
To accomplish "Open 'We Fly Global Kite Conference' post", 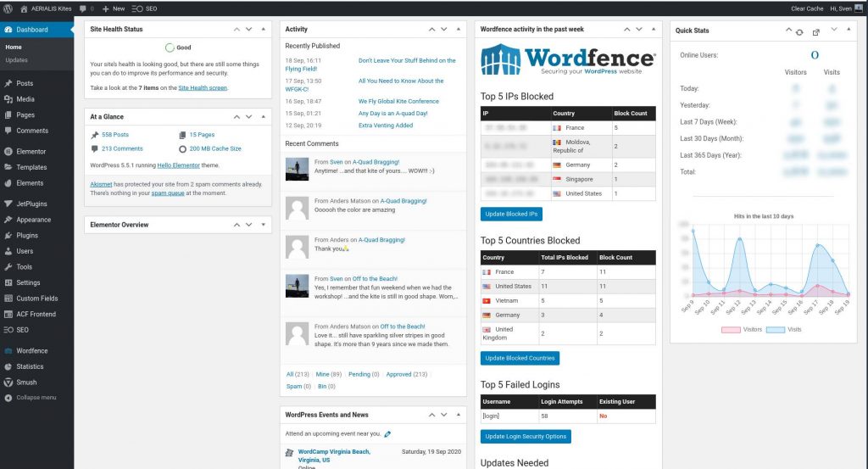I will [x=398, y=101].
